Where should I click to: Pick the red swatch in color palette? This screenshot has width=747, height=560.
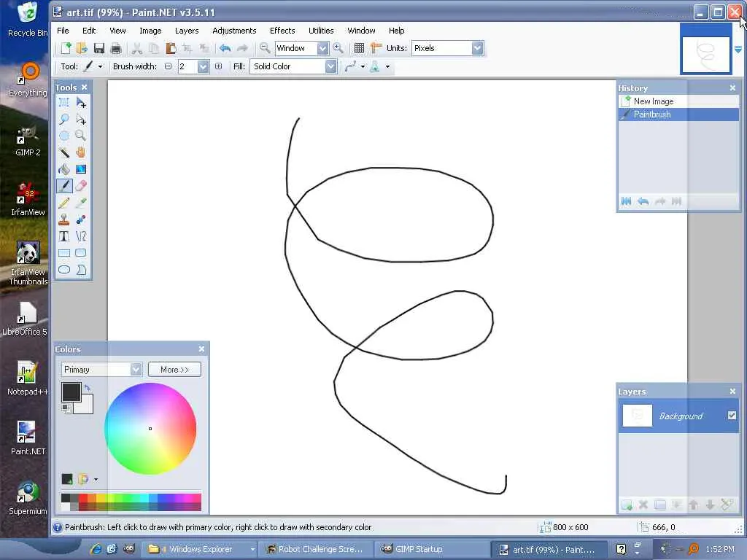pos(83,498)
